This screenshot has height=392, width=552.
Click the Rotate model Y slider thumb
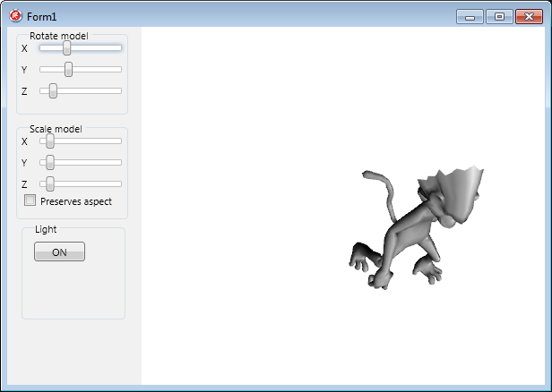68,69
